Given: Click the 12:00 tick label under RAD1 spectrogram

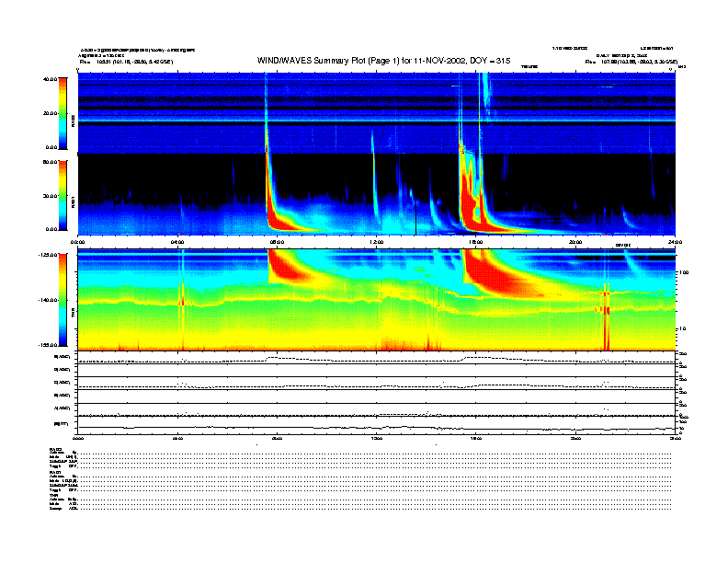Looking at the screenshot, I should 377,242.
